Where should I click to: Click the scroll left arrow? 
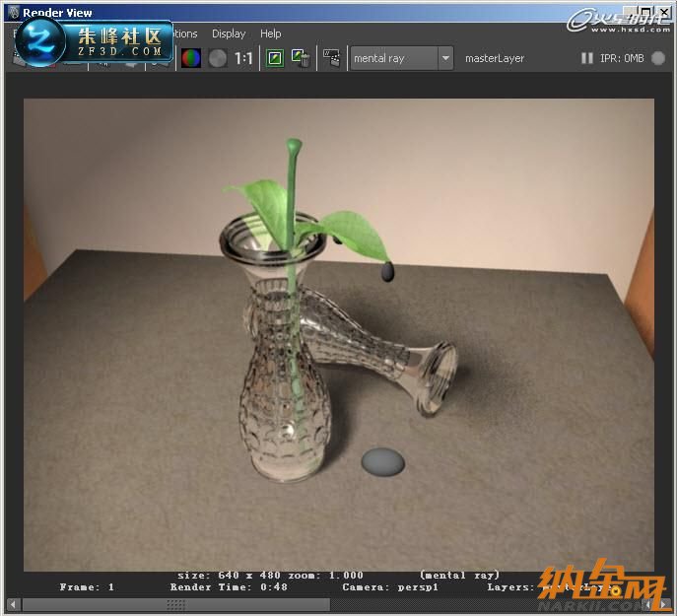point(13,605)
